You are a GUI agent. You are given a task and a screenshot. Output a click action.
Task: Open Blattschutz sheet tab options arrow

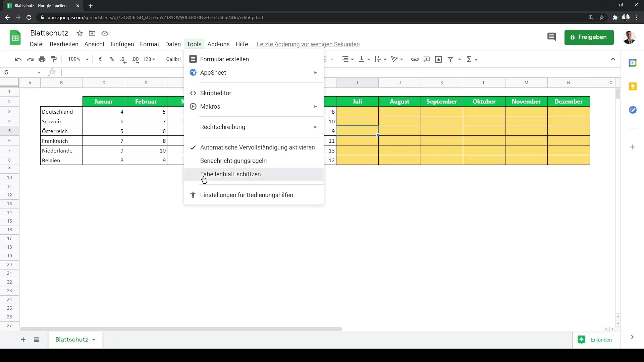(94, 340)
